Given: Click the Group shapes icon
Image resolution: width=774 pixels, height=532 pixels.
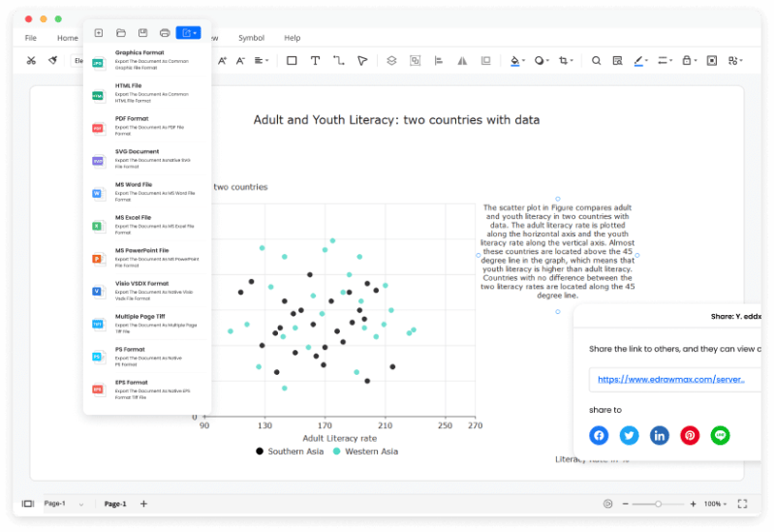Looking at the screenshot, I should pos(416,61).
